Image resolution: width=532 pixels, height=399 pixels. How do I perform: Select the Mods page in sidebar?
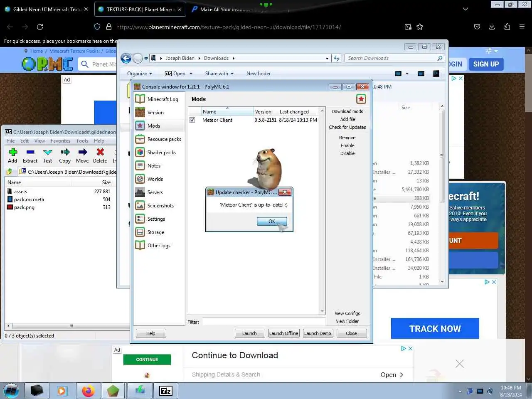[159, 126]
